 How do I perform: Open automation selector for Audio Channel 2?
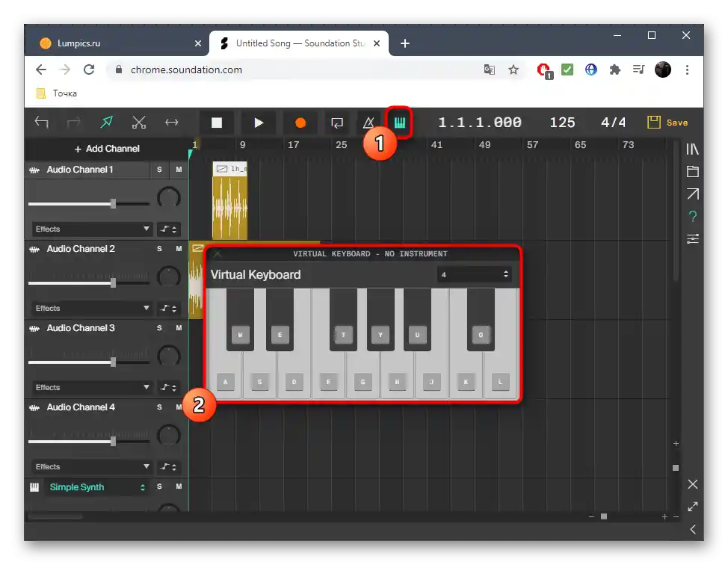[168, 308]
